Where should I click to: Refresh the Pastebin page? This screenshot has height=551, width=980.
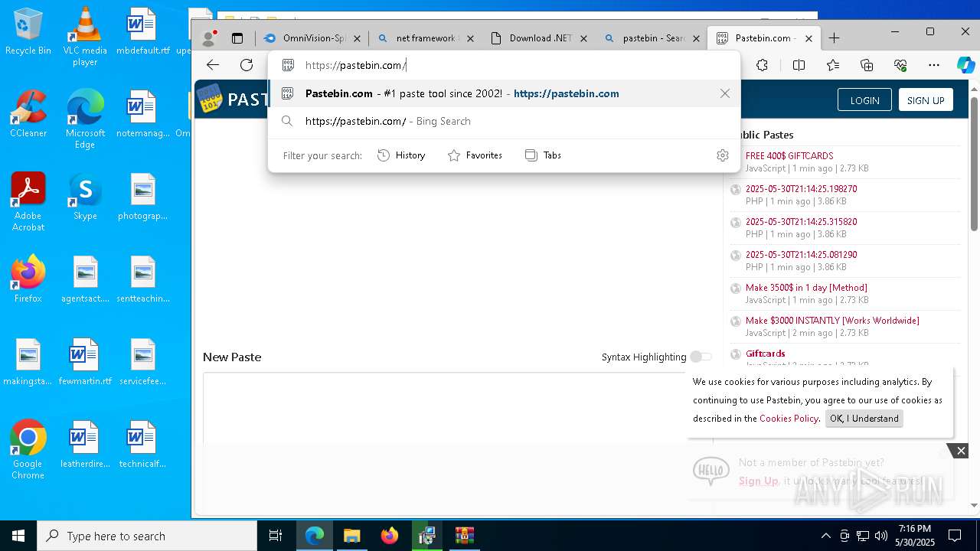[x=247, y=65]
